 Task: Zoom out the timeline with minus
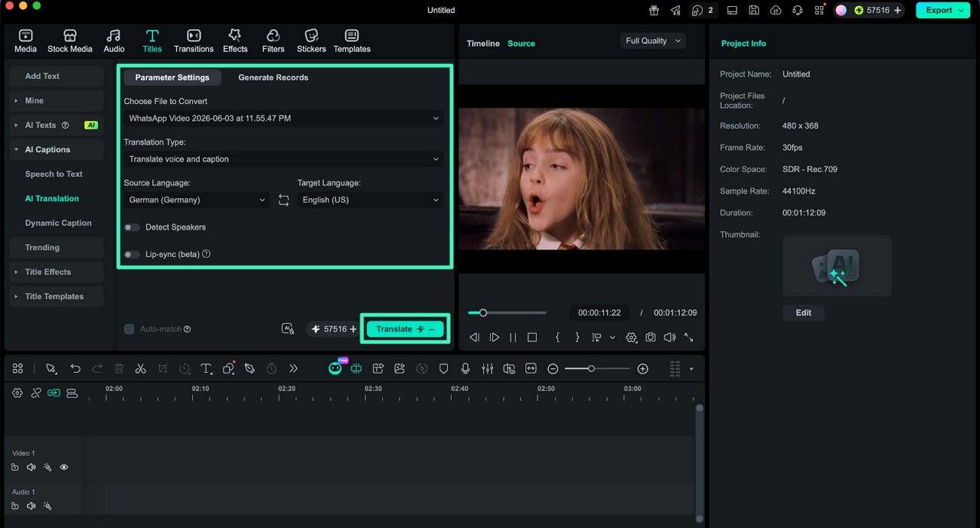553,368
